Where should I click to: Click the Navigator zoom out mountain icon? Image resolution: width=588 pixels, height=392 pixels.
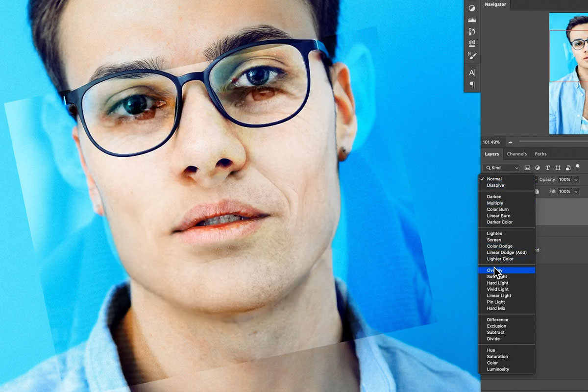pyautogui.click(x=510, y=142)
